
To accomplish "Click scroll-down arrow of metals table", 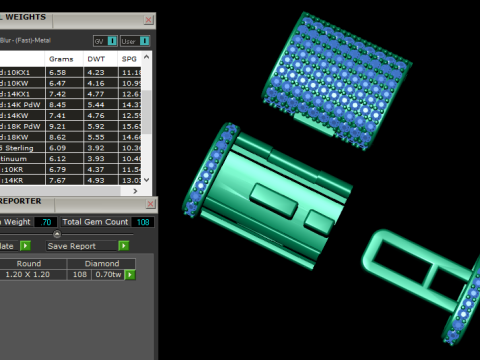I will tap(146, 180).
